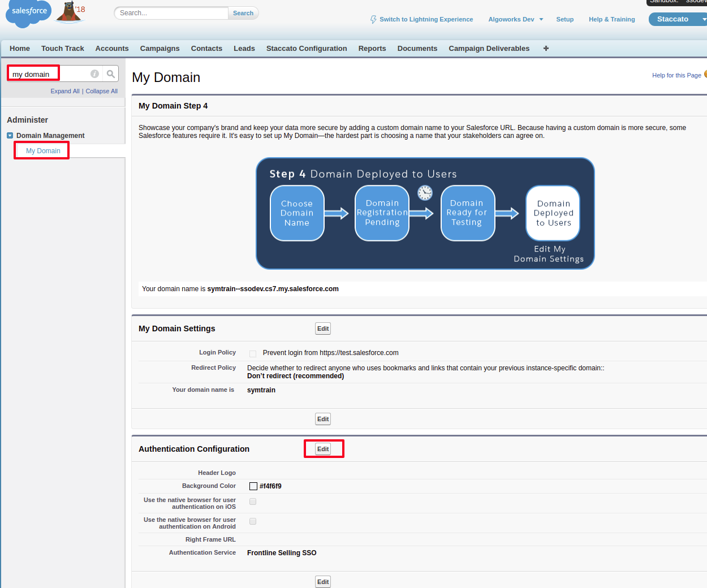
Task: Toggle Prevent login from test.salesforce.com checkbox
Action: pos(253,353)
